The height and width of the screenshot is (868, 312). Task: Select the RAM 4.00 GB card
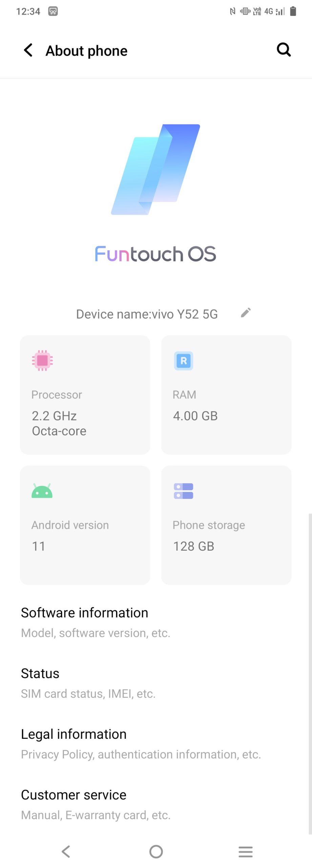pyautogui.click(x=226, y=395)
